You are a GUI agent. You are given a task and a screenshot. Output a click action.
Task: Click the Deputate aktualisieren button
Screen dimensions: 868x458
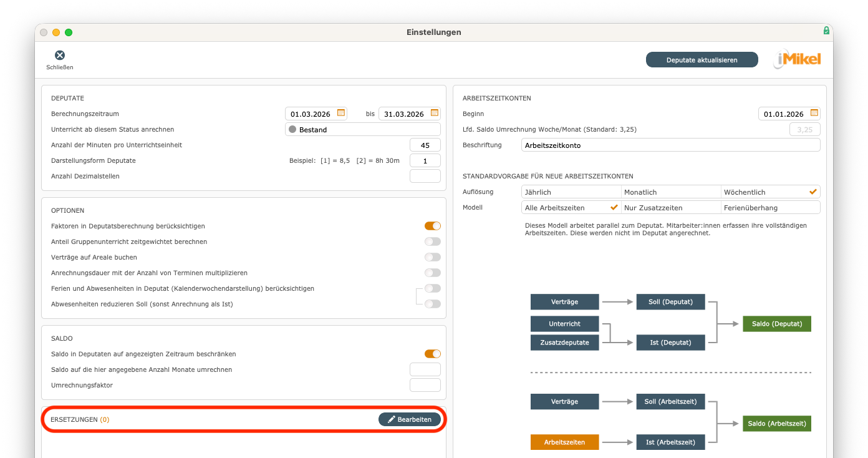702,59
